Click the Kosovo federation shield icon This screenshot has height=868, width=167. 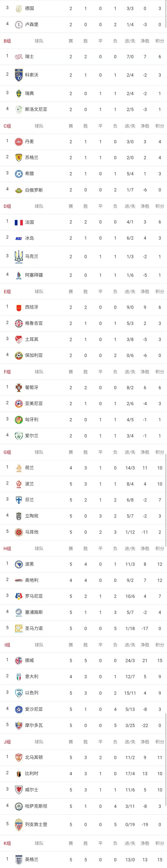(x=19, y=75)
